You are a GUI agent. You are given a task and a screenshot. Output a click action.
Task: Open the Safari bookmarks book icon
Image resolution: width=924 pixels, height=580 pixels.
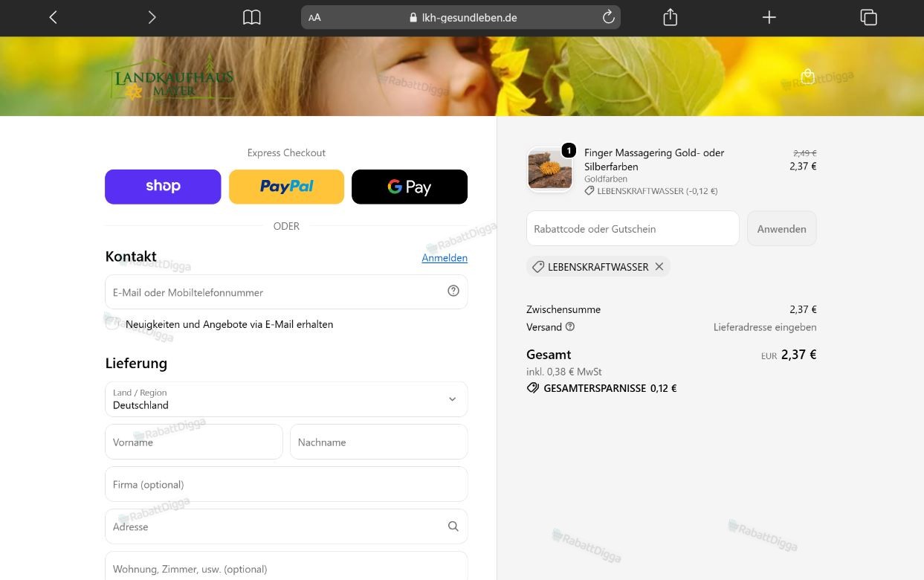tap(252, 17)
